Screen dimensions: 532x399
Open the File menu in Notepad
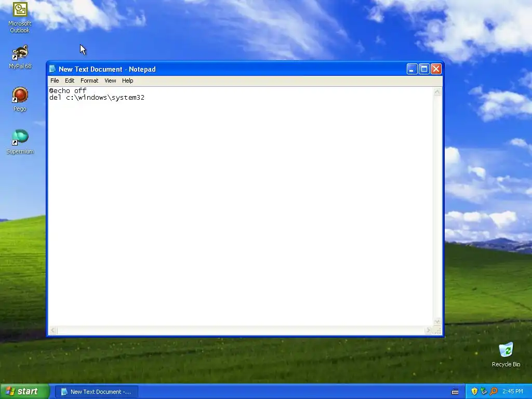(55, 81)
